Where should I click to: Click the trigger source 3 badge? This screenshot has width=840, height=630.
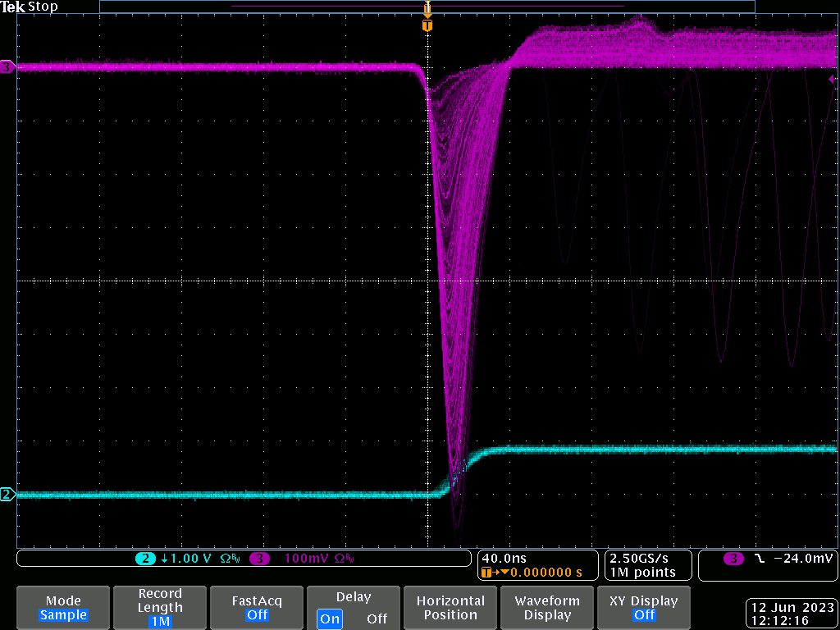[x=733, y=559]
